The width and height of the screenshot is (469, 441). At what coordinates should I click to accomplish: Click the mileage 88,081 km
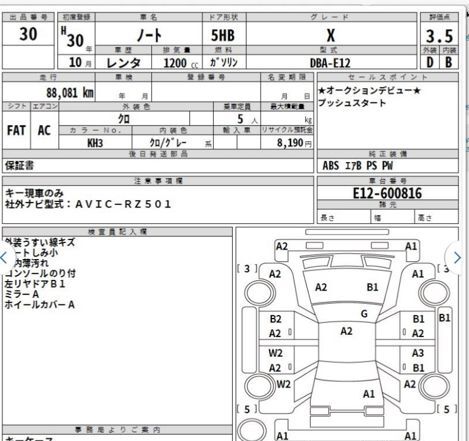[x=70, y=93]
